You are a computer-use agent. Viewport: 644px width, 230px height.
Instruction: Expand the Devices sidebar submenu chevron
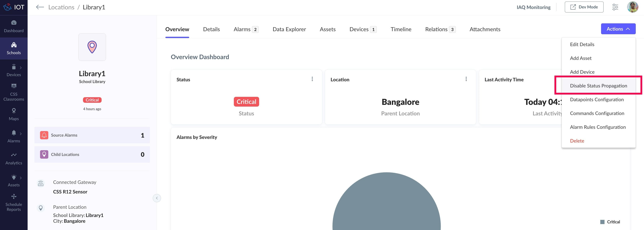click(x=21, y=68)
